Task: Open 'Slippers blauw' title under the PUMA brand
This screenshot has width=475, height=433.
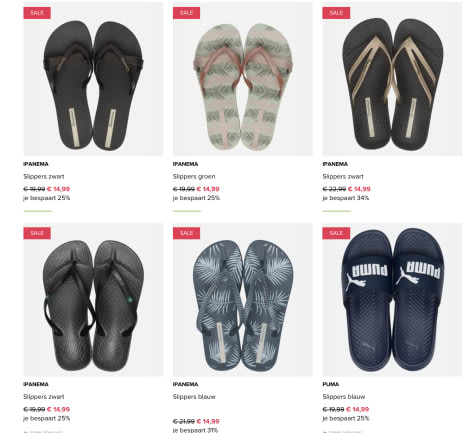Action: click(x=344, y=397)
